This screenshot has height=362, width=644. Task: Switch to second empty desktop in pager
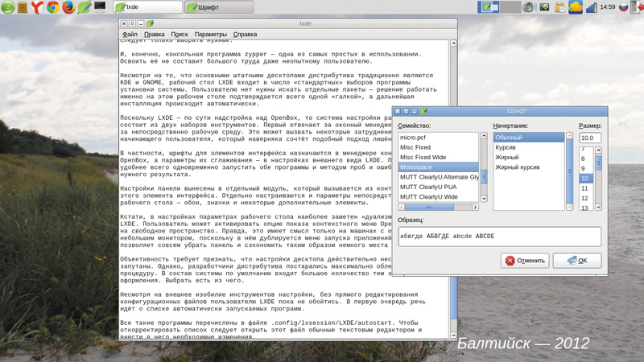click(x=510, y=7)
